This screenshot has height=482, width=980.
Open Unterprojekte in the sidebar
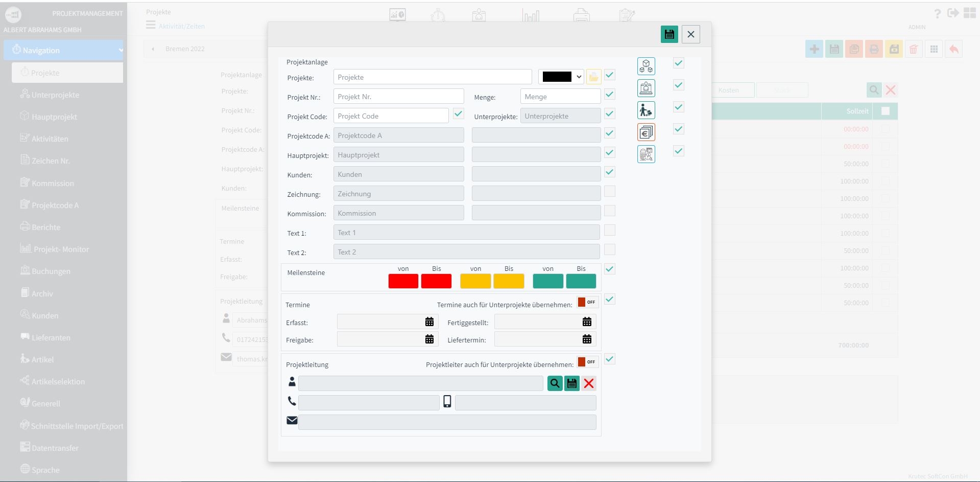[55, 95]
